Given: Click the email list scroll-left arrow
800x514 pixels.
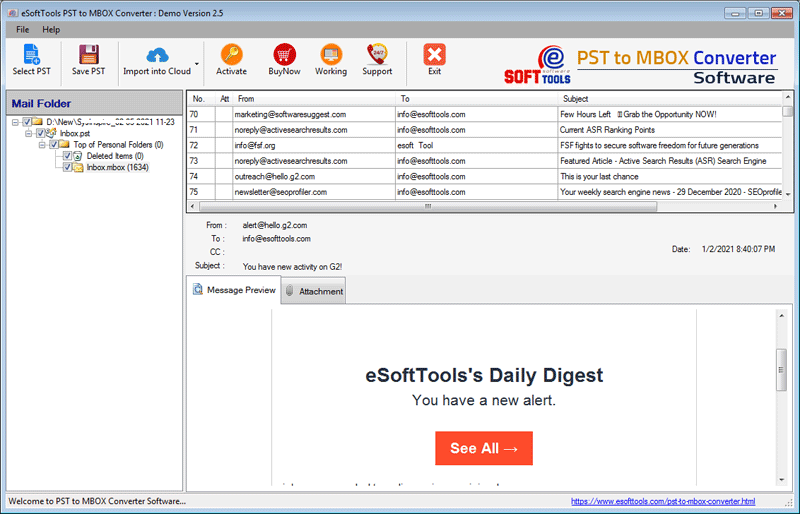Looking at the screenshot, I should click(x=192, y=206).
